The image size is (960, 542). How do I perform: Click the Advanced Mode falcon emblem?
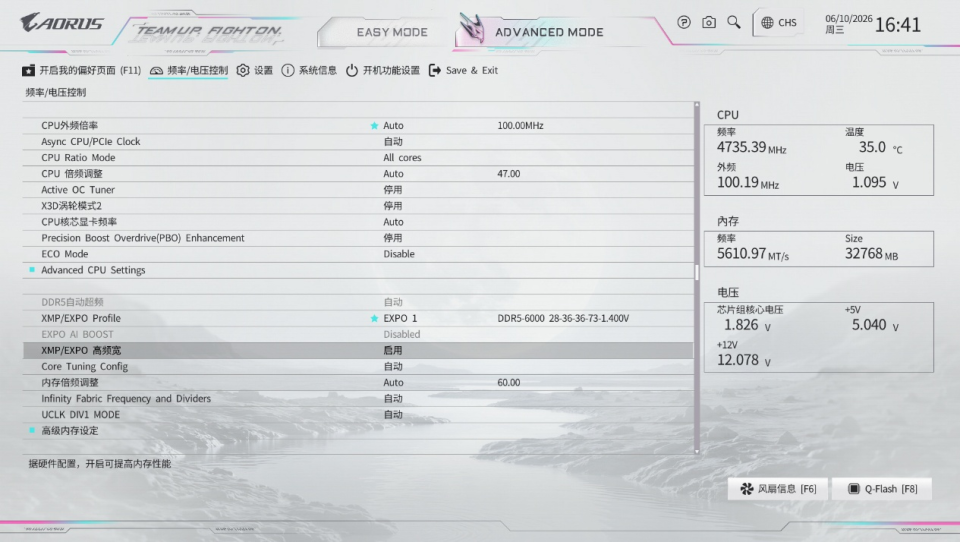click(472, 28)
